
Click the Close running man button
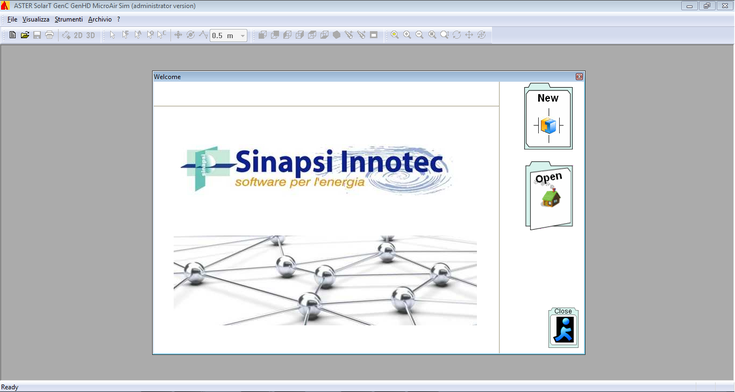pos(563,328)
